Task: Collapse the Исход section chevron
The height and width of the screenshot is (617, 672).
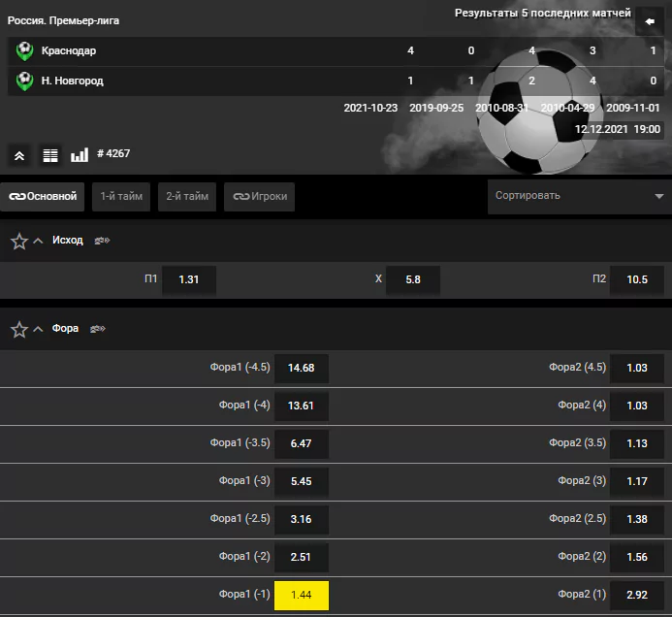Action: (x=38, y=241)
